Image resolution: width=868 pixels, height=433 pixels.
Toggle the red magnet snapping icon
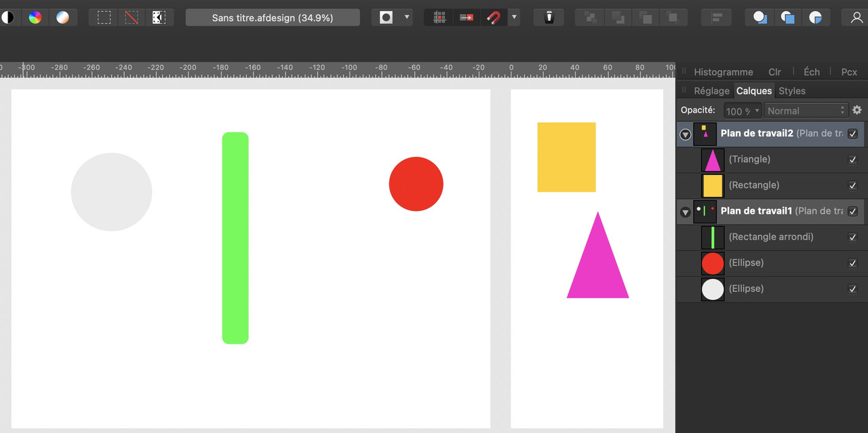coord(494,18)
